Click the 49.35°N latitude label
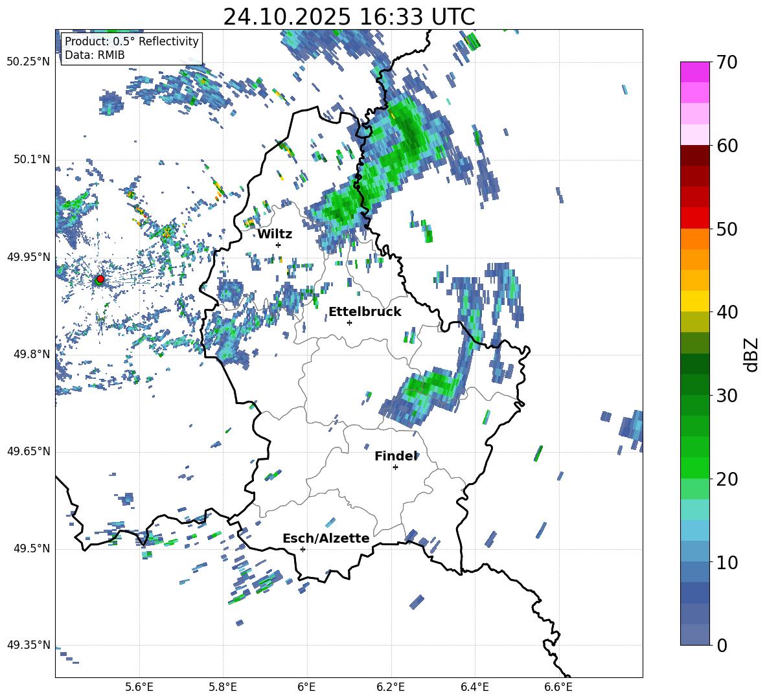767x700 pixels. click(x=29, y=645)
